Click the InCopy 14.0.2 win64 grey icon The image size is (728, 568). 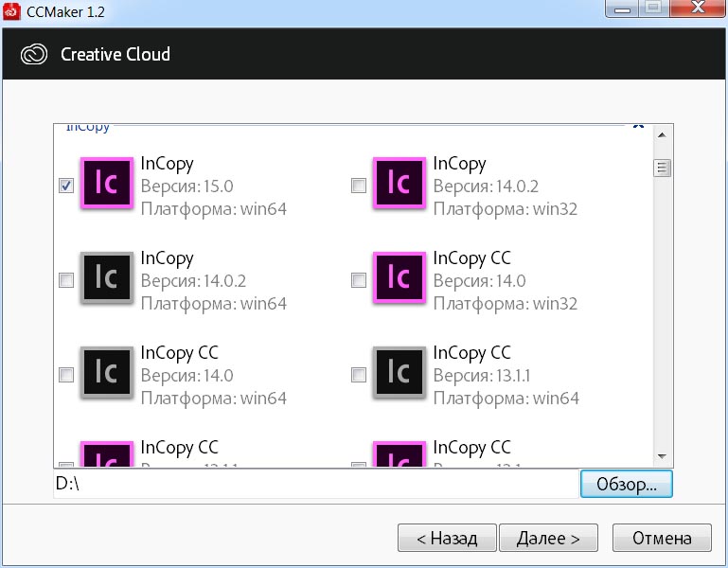(107, 277)
